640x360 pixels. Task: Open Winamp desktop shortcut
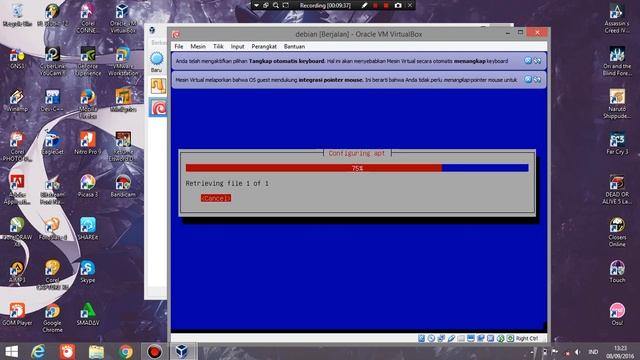pyautogui.click(x=17, y=101)
